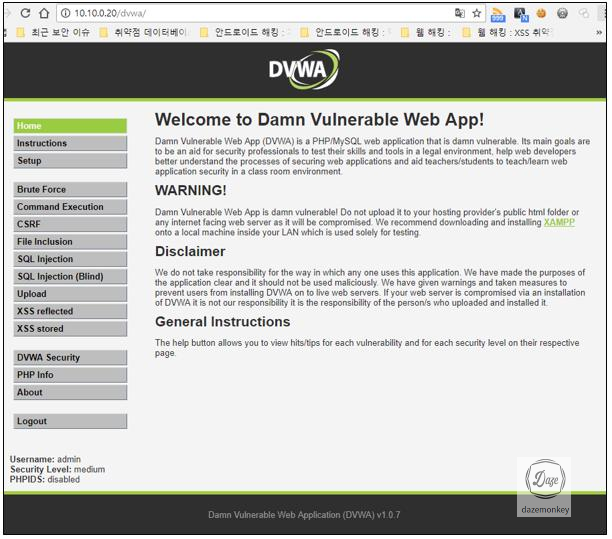This screenshot has width=612, height=539.
Task: Open DVWA Security settings
Action: coord(70,358)
